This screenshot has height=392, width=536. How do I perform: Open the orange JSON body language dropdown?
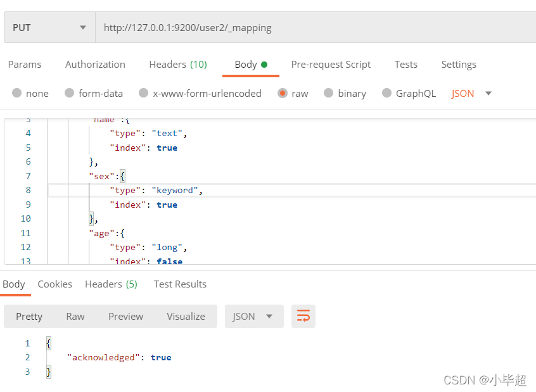[x=471, y=93]
